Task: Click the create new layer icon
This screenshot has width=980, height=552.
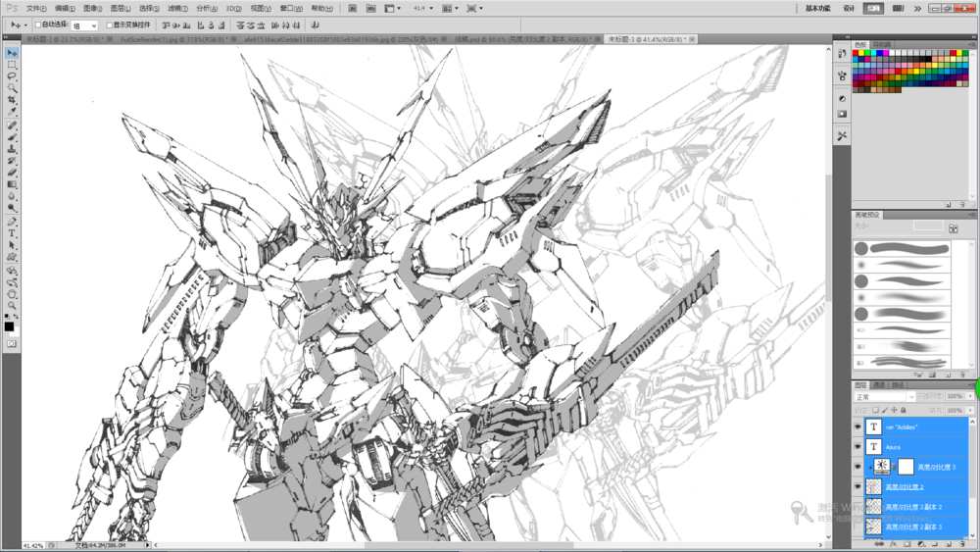Action: [x=949, y=543]
